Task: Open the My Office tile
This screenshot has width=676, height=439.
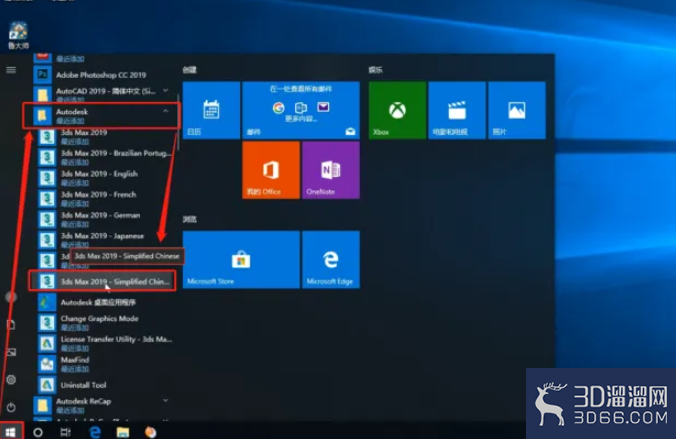Action: point(271,170)
